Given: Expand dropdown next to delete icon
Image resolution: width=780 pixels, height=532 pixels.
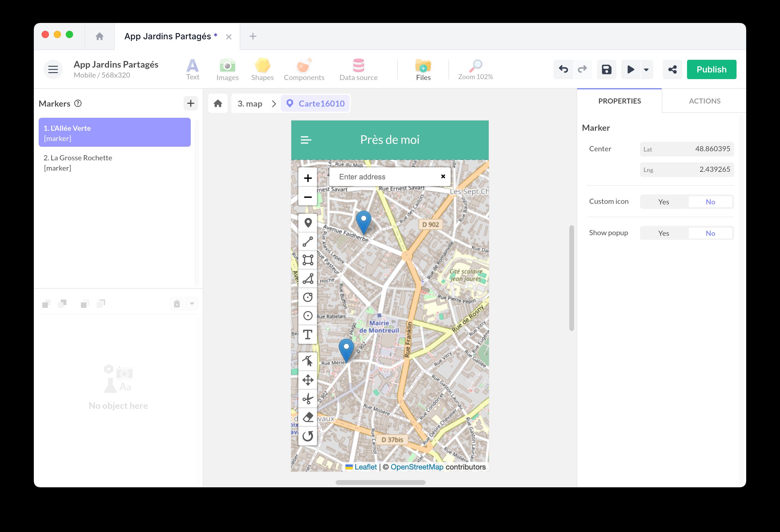Looking at the screenshot, I should pos(192,304).
